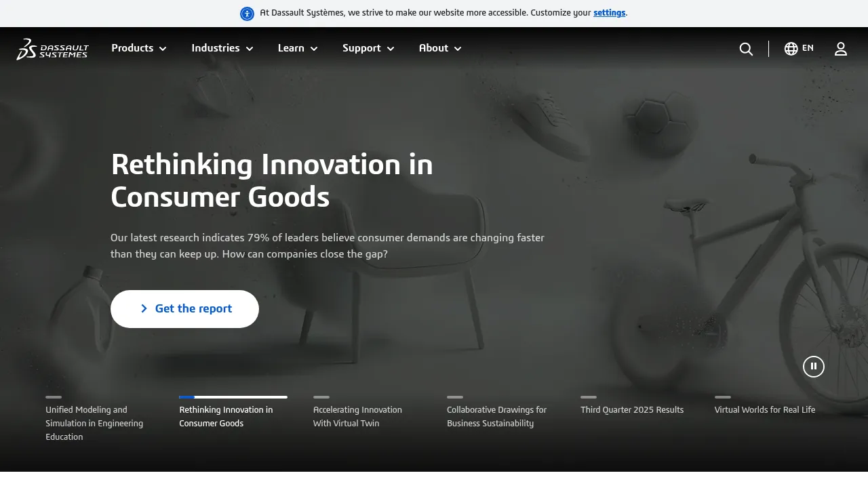Expand the About dropdown menu
The image size is (868, 488).
point(440,48)
